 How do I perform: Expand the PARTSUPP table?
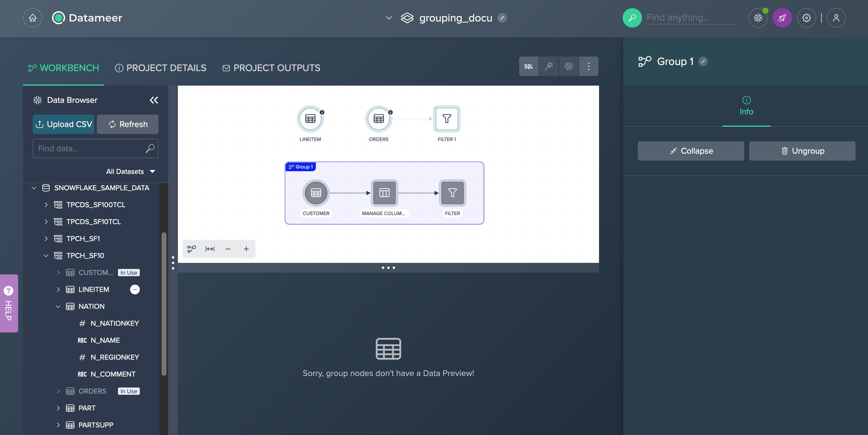(58, 425)
